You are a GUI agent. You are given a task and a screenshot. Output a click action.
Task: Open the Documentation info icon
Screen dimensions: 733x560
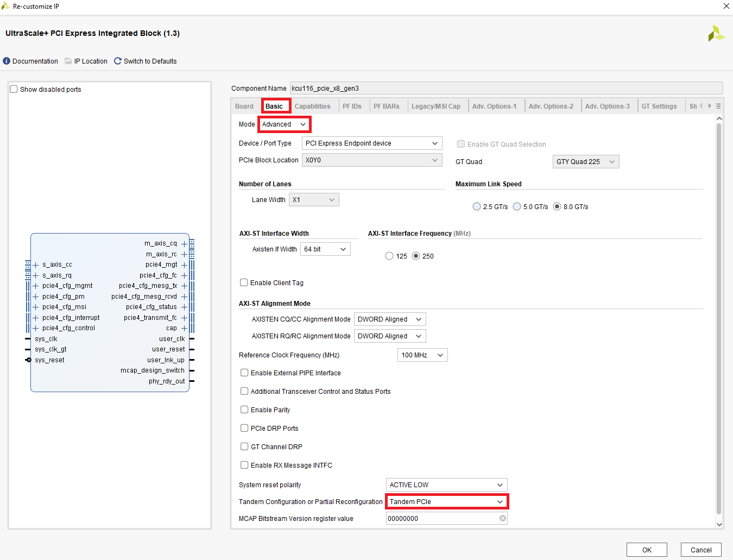[7, 61]
